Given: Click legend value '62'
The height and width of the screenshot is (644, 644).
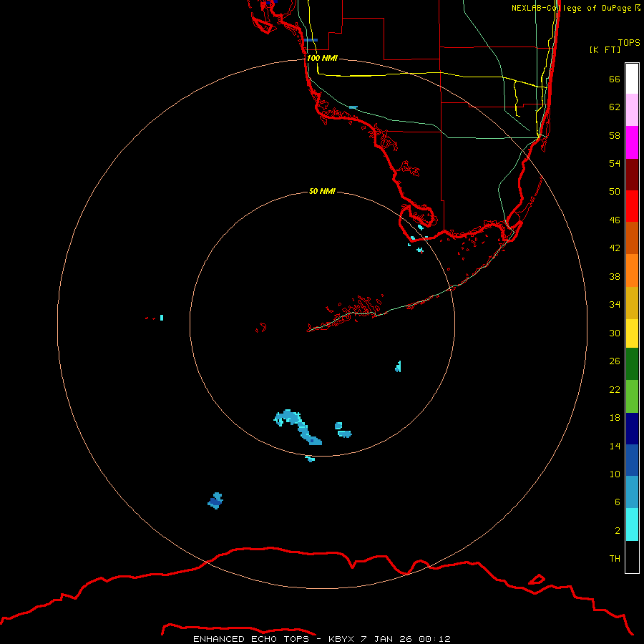Looking at the screenshot, I should [615, 107].
